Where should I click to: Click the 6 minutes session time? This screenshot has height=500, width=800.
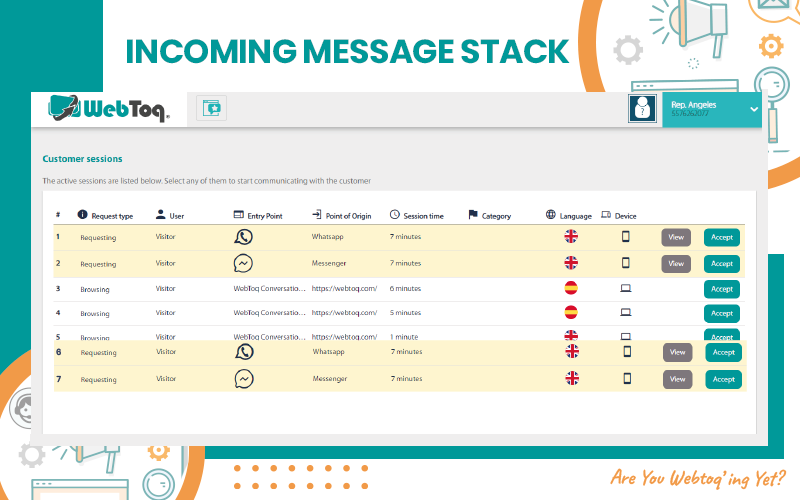pos(405,289)
